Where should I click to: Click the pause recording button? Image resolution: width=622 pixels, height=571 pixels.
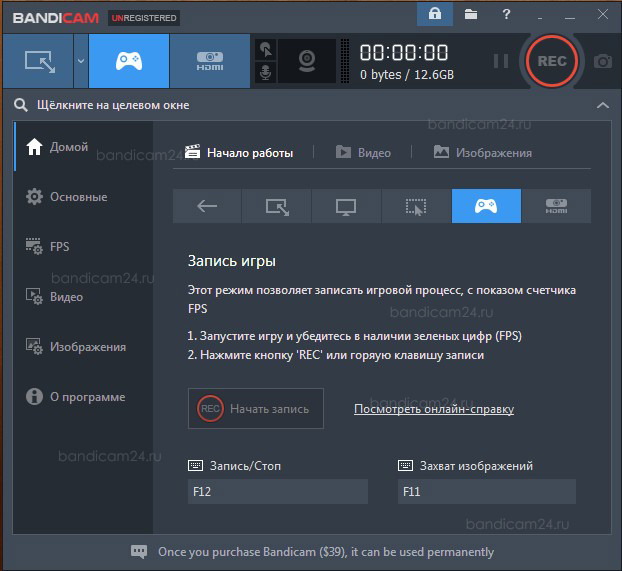pyautogui.click(x=501, y=61)
